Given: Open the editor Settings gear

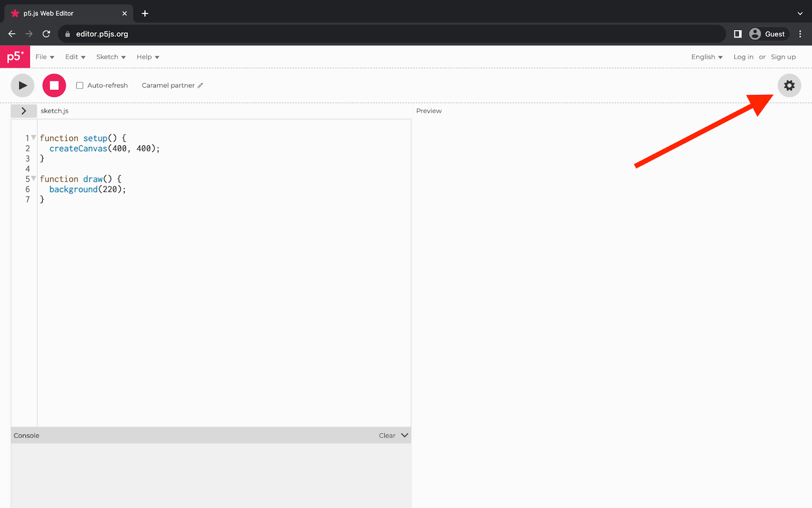Looking at the screenshot, I should (789, 85).
